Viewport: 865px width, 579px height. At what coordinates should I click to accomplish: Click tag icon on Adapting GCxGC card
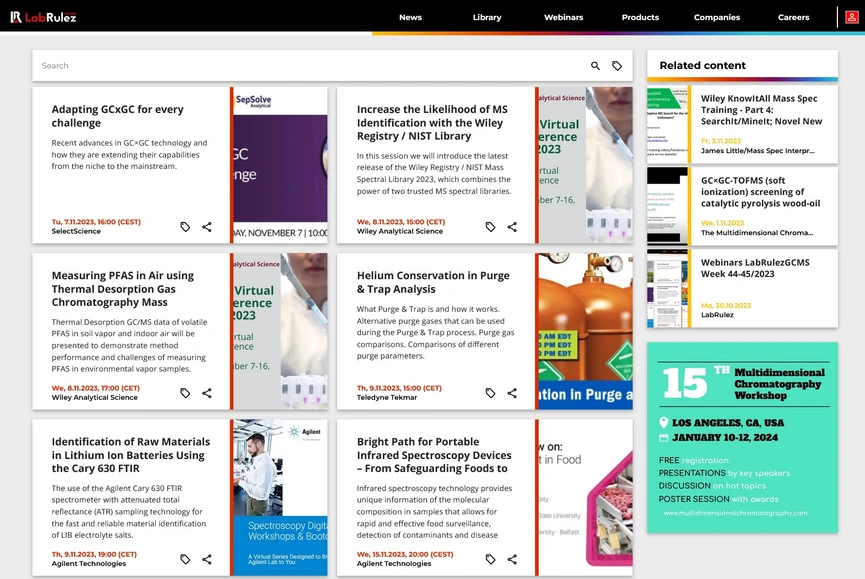pos(185,227)
